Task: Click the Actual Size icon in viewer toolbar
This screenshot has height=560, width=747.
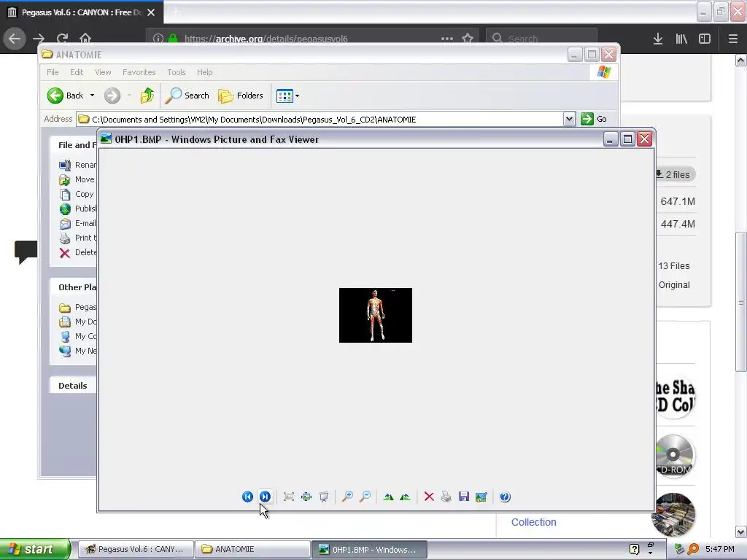Action: point(306,497)
